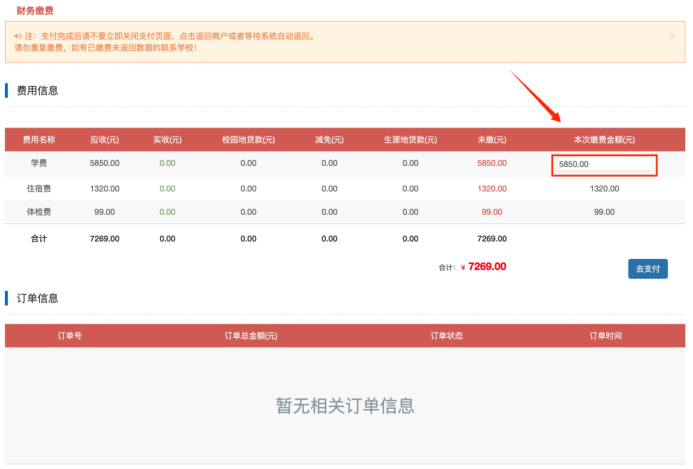
Task: Click the 合计 应收 total 7269.00
Action: pos(105,239)
